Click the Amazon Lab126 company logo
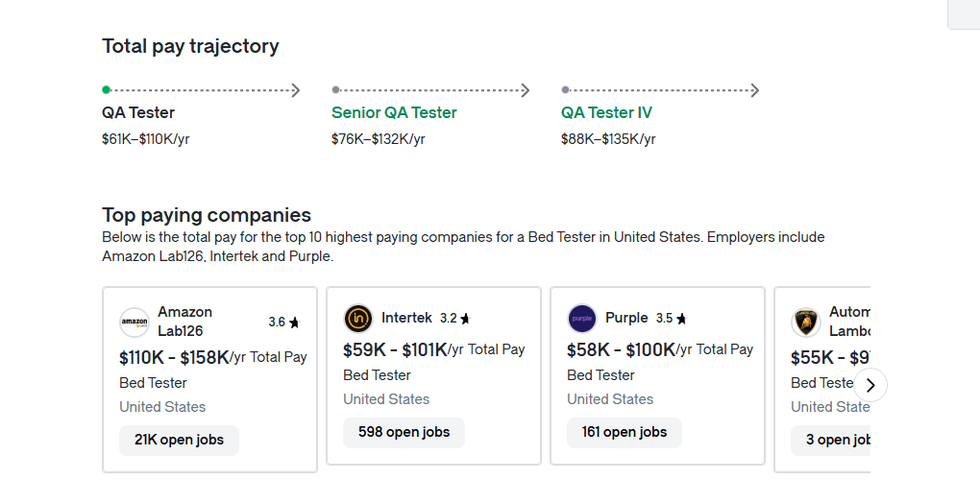This screenshot has height=503, width=980. coord(135,323)
